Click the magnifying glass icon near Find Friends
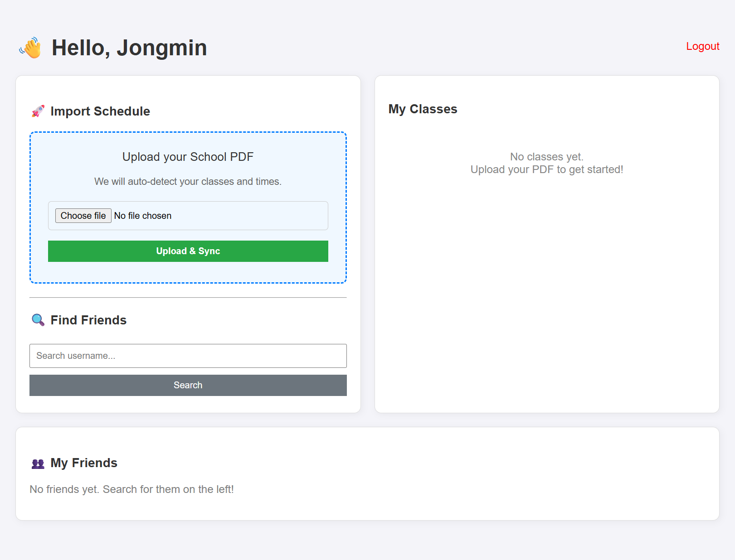This screenshot has width=735, height=560. [x=37, y=319]
